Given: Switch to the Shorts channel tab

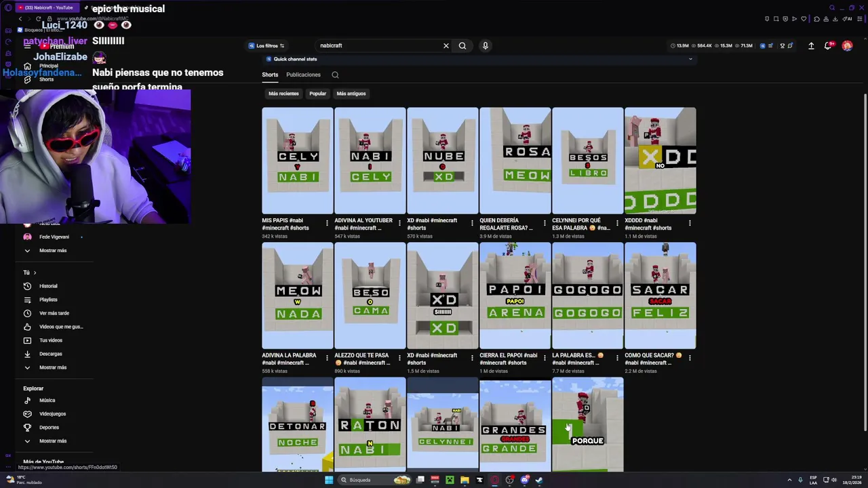Looking at the screenshot, I should pos(270,75).
